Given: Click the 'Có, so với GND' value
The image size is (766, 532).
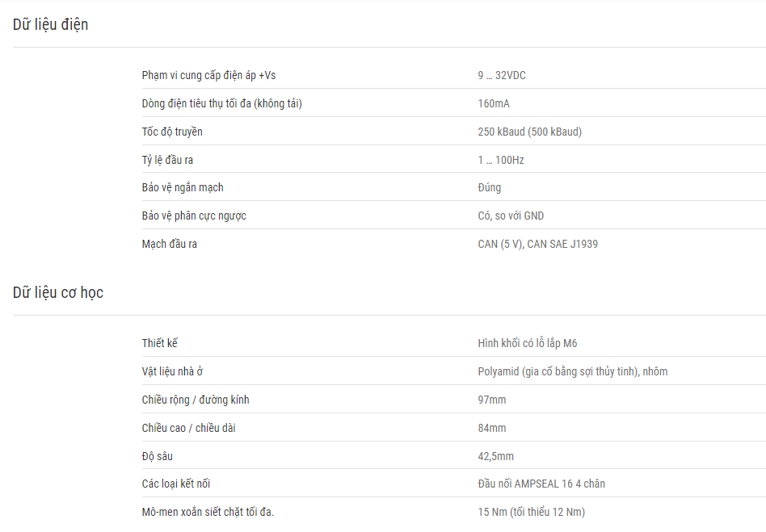Looking at the screenshot, I should (511, 216).
